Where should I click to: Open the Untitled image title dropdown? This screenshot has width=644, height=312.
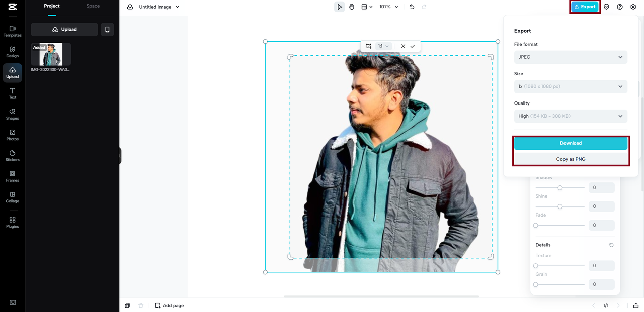[x=159, y=7]
